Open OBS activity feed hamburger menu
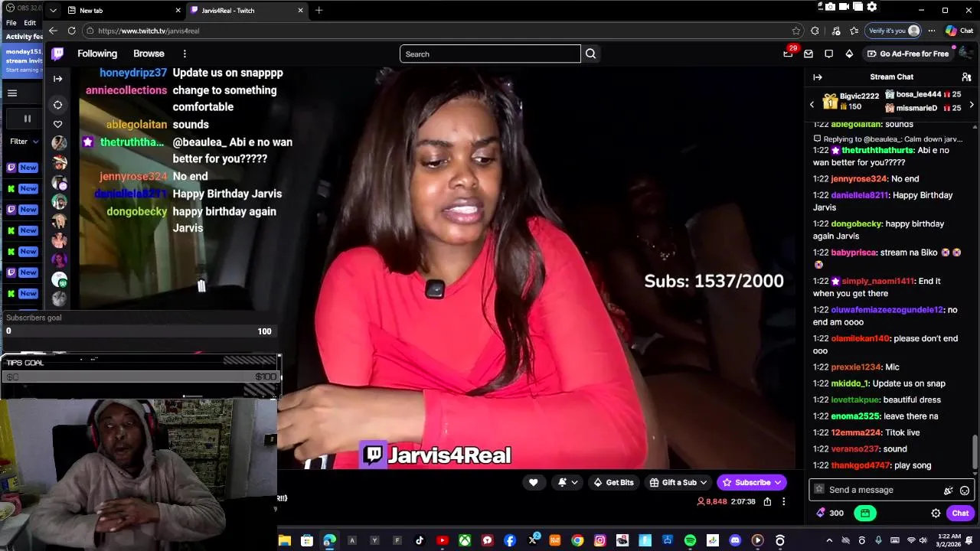980x551 pixels. coord(12,93)
